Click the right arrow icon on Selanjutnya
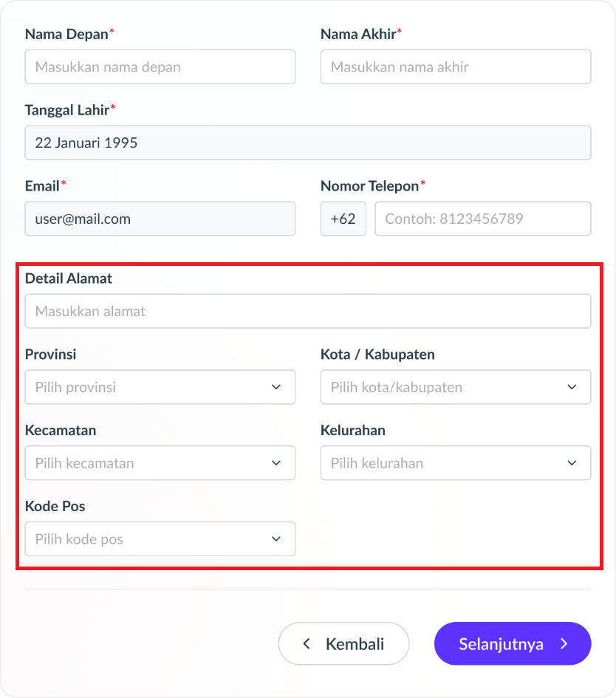Viewport: 616px width, 698px height. click(x=564, y=643)
